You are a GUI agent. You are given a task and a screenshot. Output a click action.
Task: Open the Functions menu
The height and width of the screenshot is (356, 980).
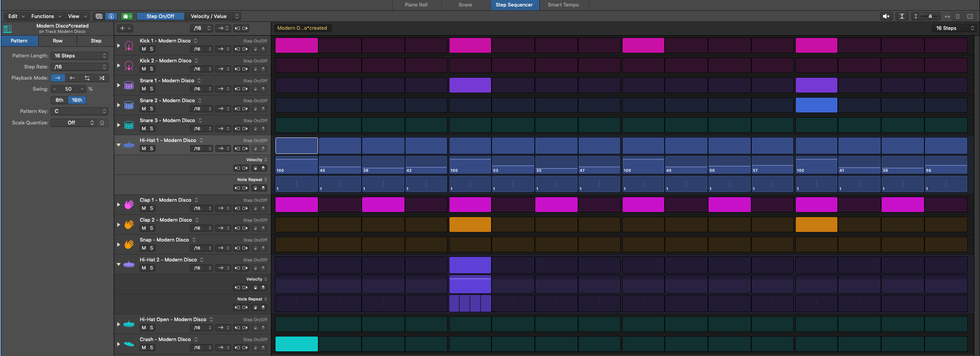point(46,16)
